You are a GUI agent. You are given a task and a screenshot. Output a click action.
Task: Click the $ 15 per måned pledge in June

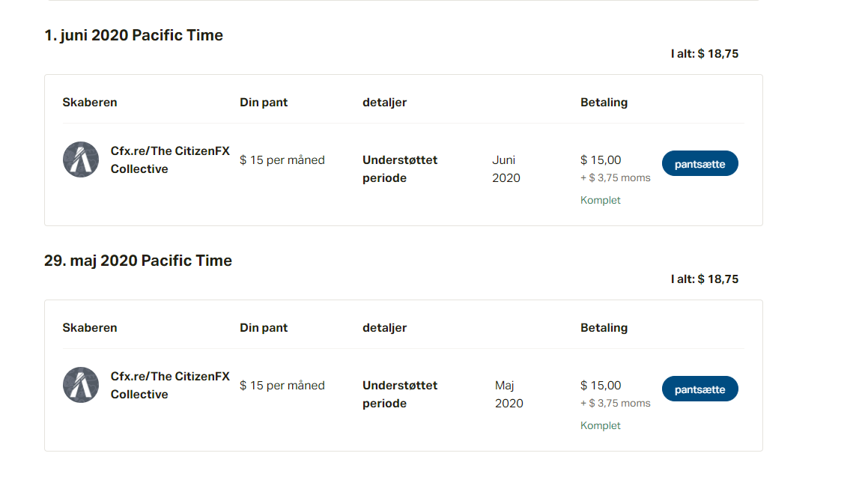282,160
